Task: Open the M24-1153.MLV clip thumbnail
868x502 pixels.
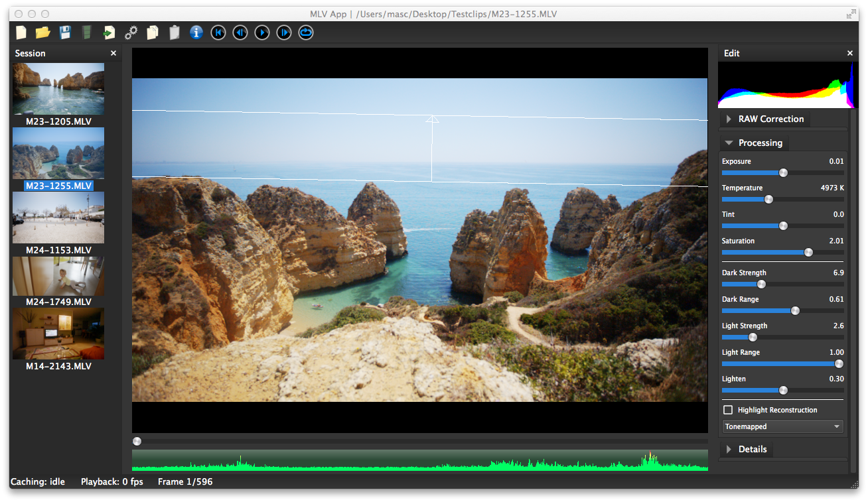Action: tap(58, 218)
